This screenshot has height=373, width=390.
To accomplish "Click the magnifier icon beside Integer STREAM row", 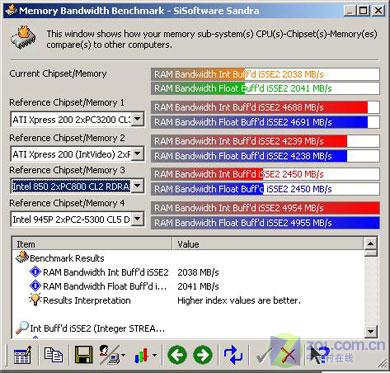I will pyautogui.click(x=22, y=328).
